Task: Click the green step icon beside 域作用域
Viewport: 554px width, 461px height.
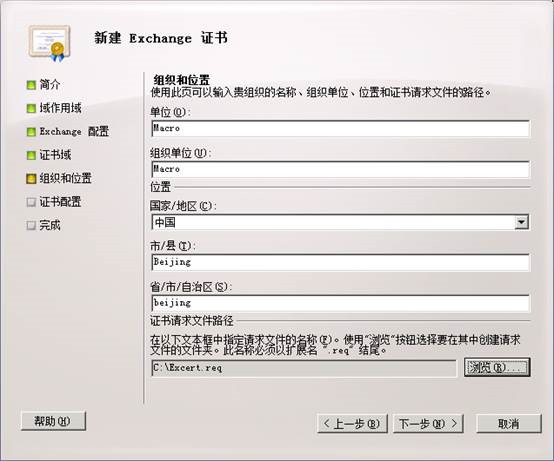Action: pos(31,108)
